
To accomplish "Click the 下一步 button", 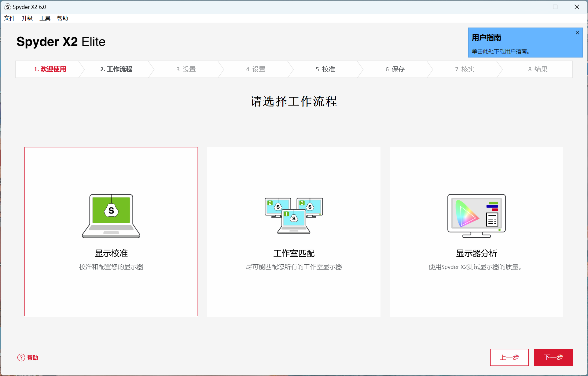I will tap(553, 357).
